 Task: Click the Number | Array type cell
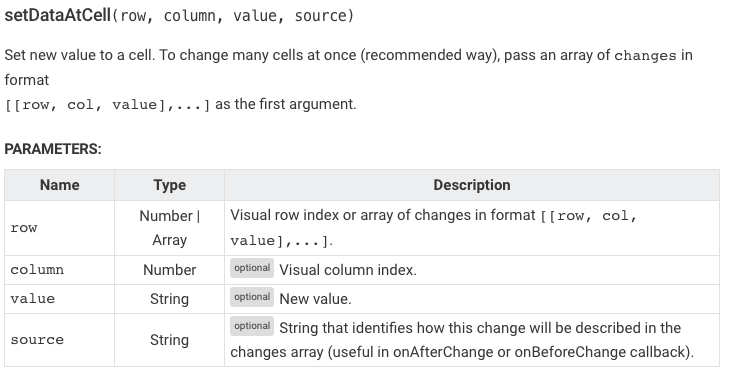point(169,228)
